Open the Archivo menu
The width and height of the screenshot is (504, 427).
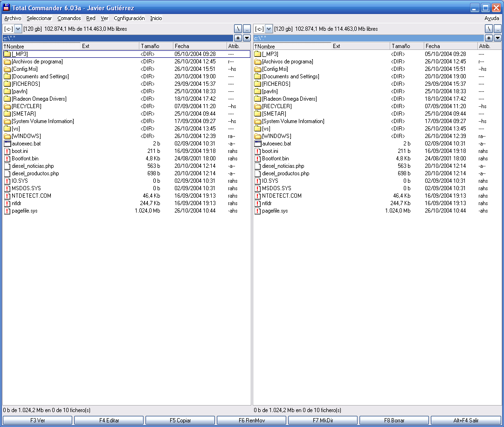click(13, 18)
